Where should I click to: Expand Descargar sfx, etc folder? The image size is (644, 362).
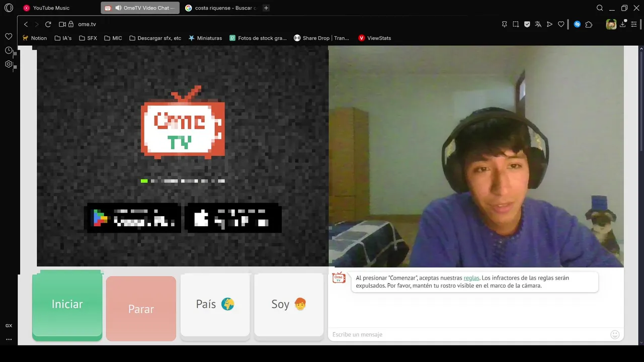pyautogui.click(x=155, y=38)
